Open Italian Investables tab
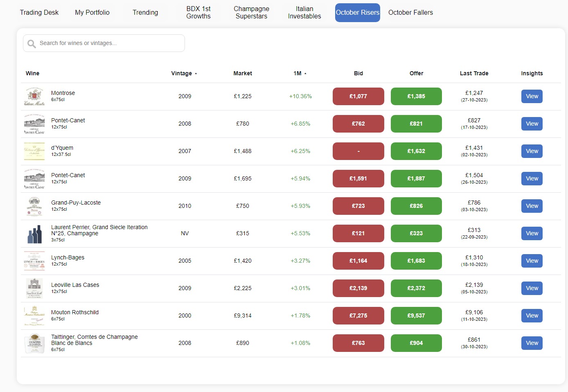This screenshot has width=568, height=392. [304, 13]
